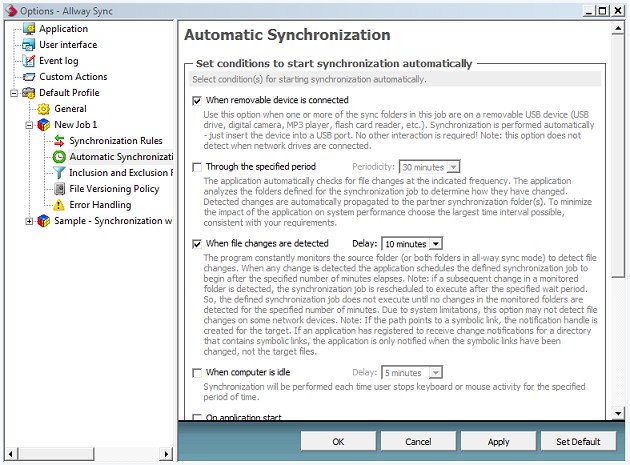The height and width of the screenshot is (465, 630).
Task: Click the Custom Actions icon
Action: [29, 77]
